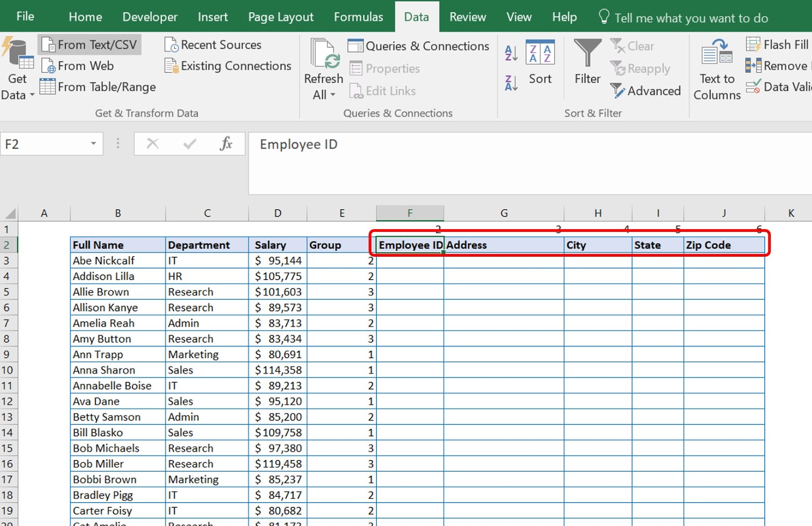The image size is (812, 526).
Task: Sort the data A to Z
Action: [510, 52]
